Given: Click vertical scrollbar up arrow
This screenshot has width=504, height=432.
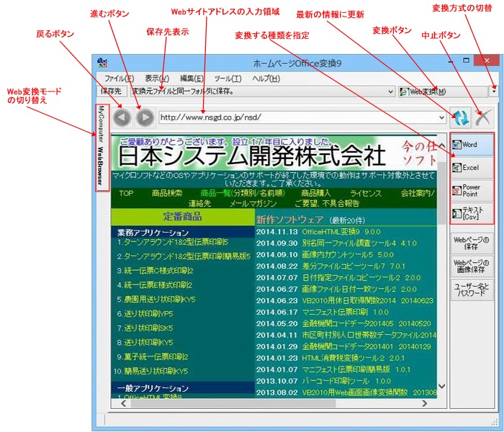Looking at the screenshot, I should click(x=441, y=145).
